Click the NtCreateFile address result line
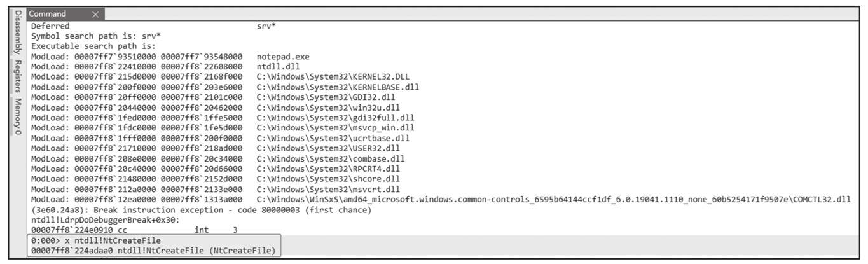The width and height of the screenshot is (868, 264). pyautogui.click(x=153, y=251)
